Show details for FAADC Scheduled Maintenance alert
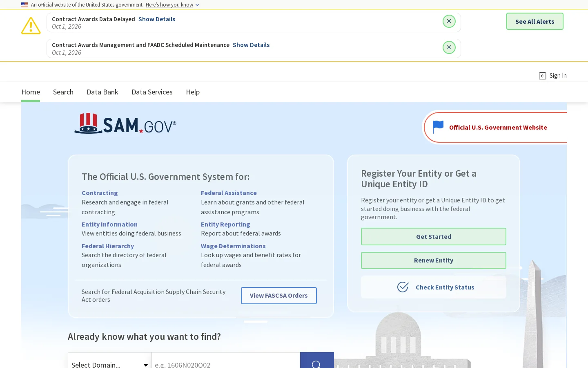The image size is (588, 368). pos(251,45)
